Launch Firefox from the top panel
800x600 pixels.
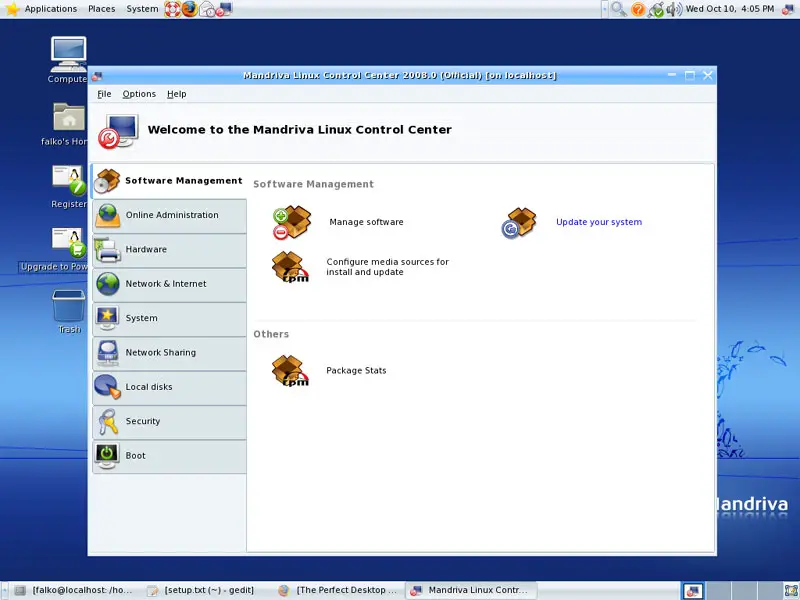point(190,9)
